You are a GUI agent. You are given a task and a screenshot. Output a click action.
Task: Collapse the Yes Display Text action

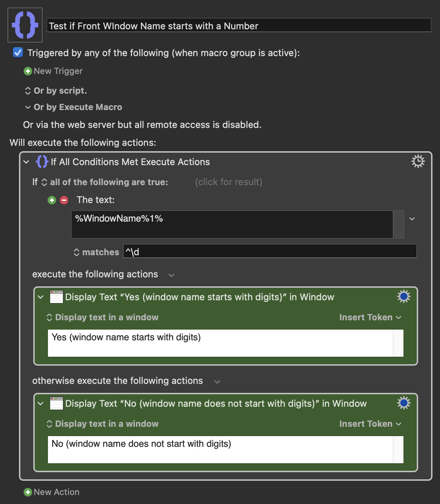[x=41, y=297]
